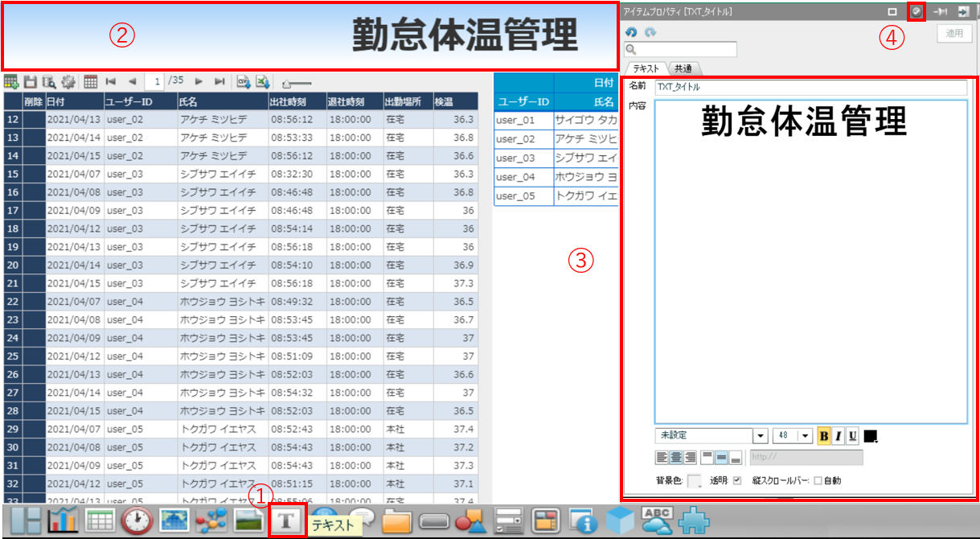The width and height of the screenshot is (980, 539).
Task: Choose the clock item icon in the bottom toolbar
Action: click(x=137, y=520)
